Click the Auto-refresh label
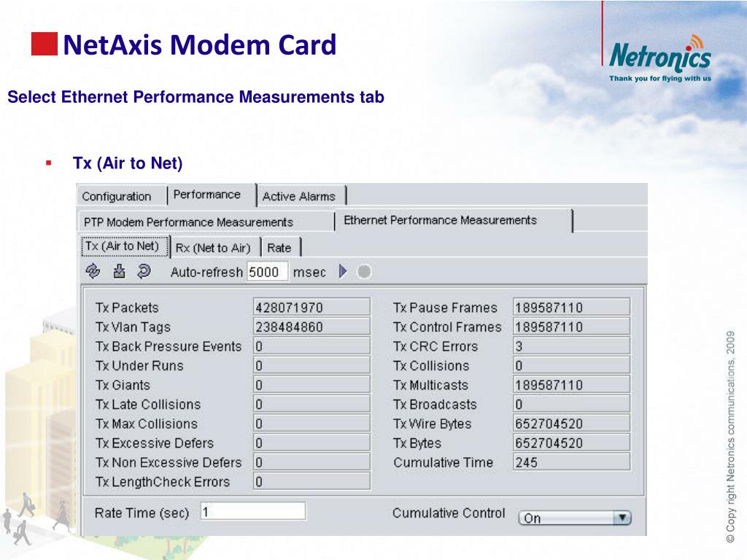747x560 pixels. (206, 272)
